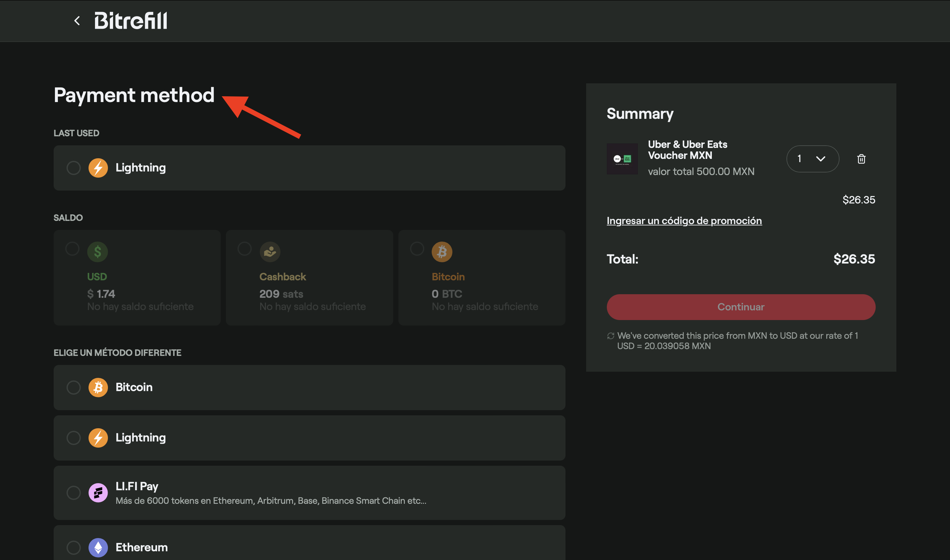Click the item price $26.35 above promo link
Viewport: 950px width, 560px height.
859,200
